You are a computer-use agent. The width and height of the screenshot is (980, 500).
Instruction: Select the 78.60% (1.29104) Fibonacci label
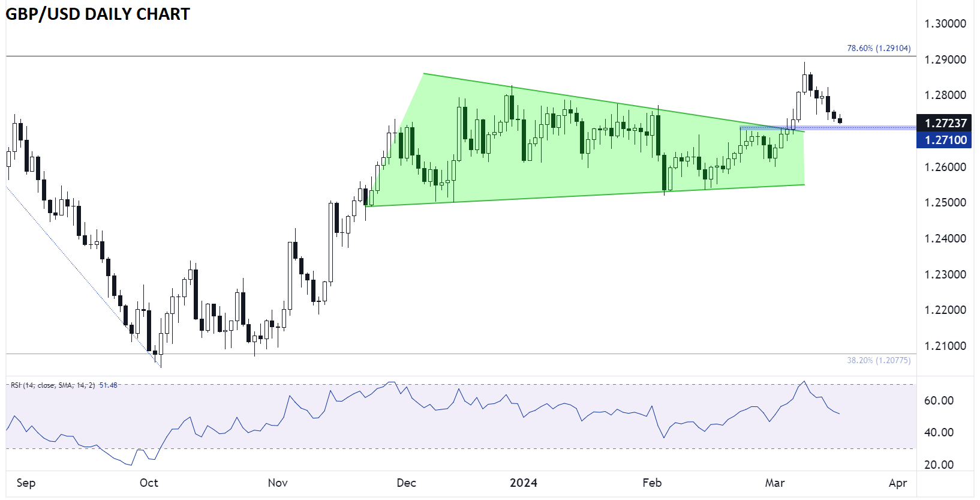[x=879, y=48]
